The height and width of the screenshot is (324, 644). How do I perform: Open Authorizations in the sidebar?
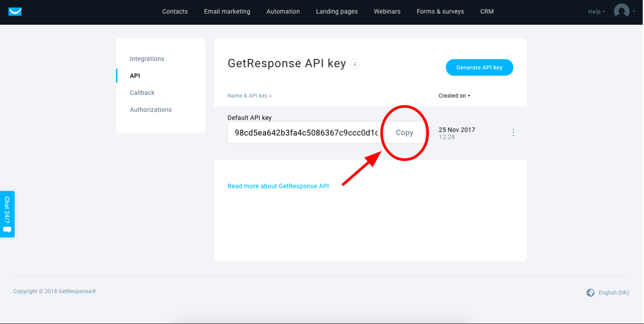150,110
